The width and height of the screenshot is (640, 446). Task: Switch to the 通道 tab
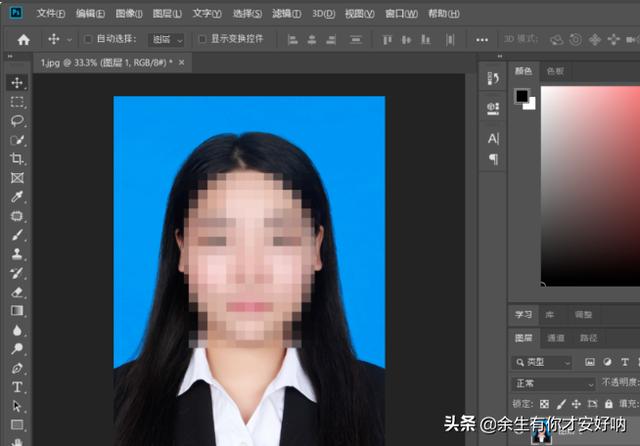pos(556,338)
